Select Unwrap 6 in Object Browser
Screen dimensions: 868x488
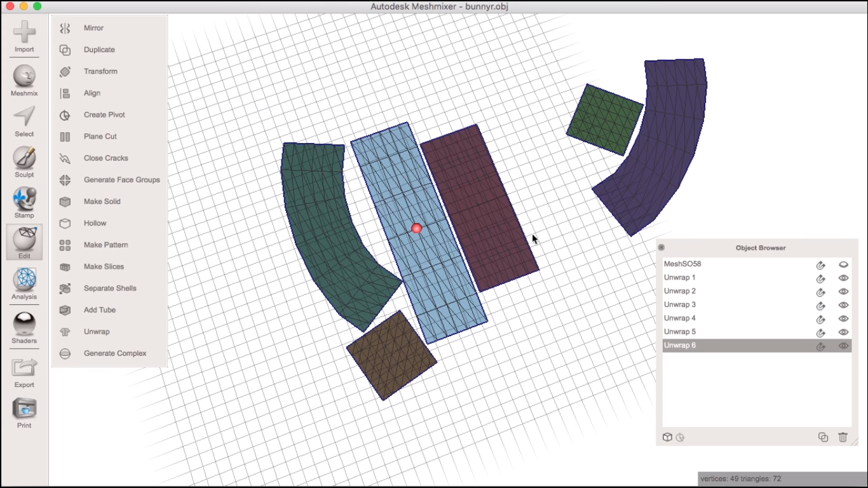(x=757, y=346)
